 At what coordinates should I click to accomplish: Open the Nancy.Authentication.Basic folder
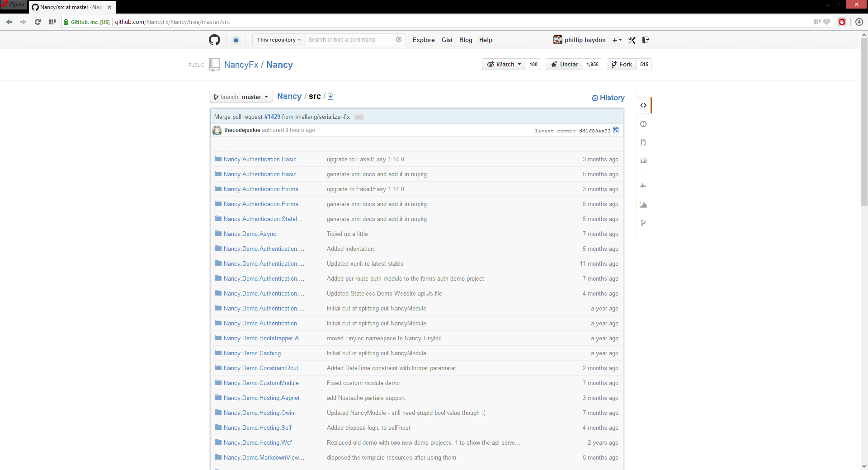[x=260, y=174]
